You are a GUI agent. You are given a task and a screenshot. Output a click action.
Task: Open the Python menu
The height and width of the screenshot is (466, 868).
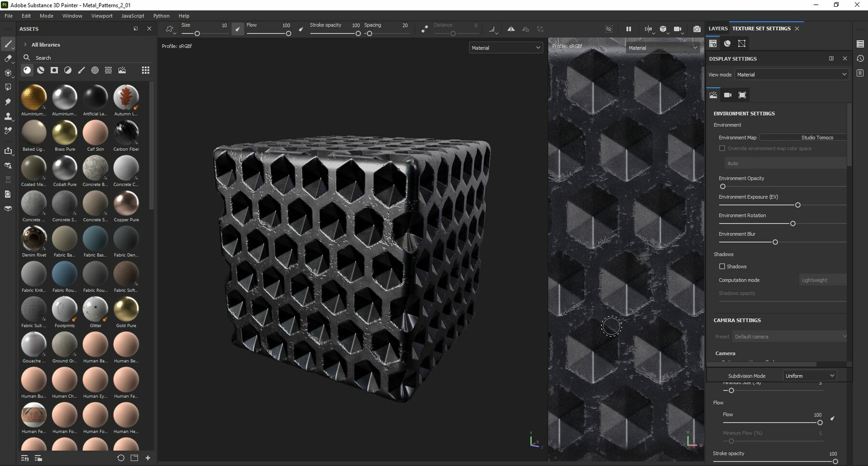point(161,15)
